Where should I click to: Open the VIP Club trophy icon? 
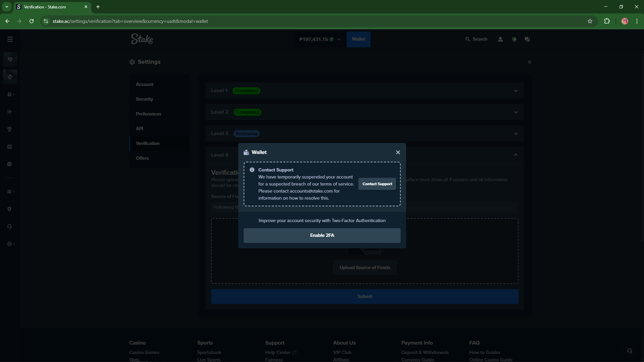pos(10,129)
